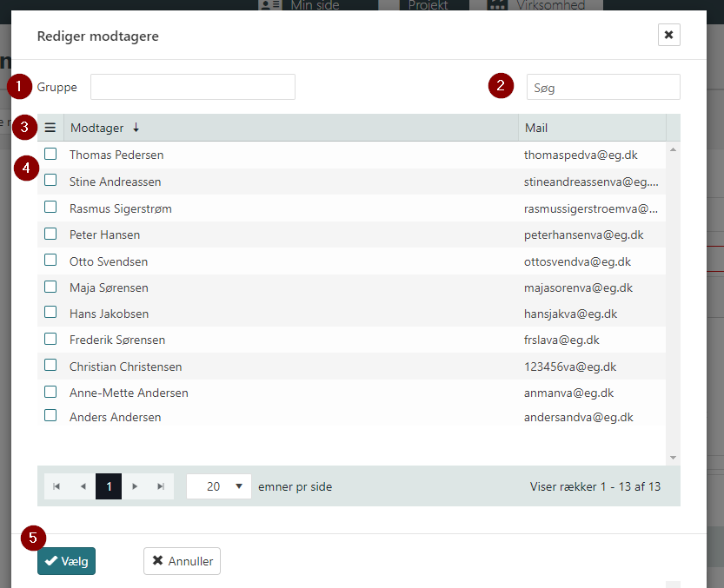The height and width of the screenshot is (588, 724).
Task: Tick the checkbox for Anders Andersen
Action: tap(51, 416)
